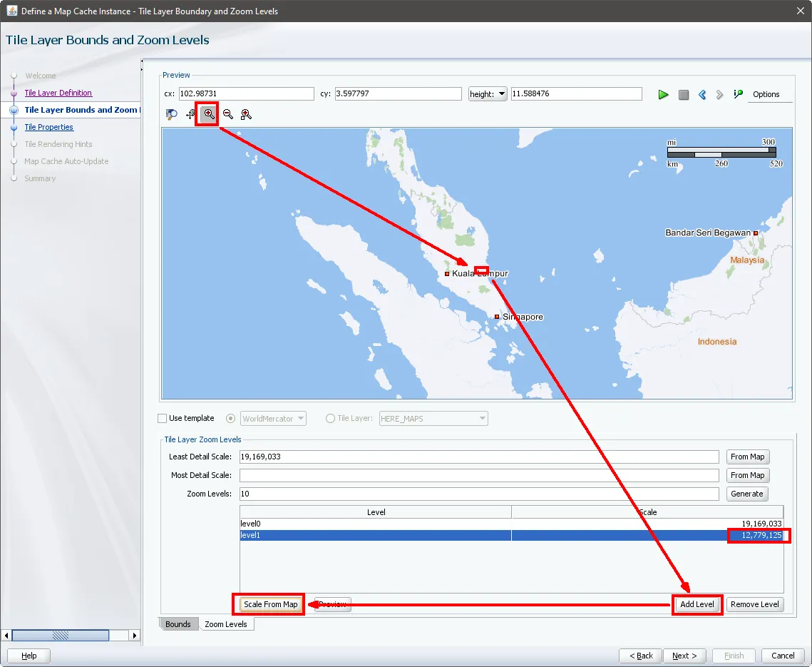Go to previous map view arrow
This screenshot has width=812, height=667.
[702, 94]
